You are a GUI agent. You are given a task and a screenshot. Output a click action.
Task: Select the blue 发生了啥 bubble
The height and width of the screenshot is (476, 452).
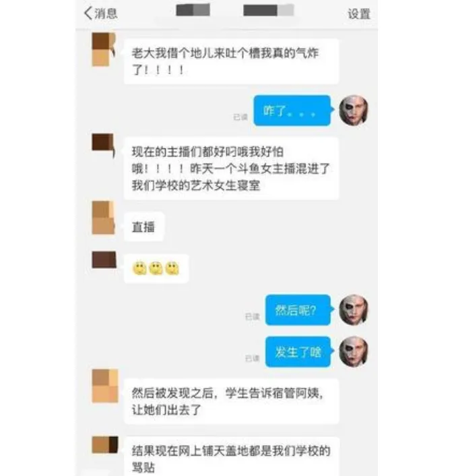(298, 351)
